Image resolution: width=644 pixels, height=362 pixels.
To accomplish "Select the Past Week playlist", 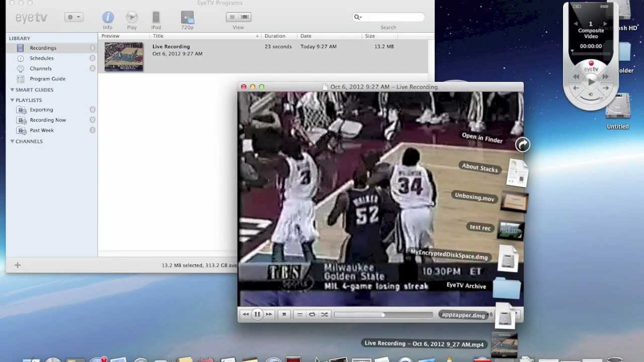I will (x=52, y=130).
